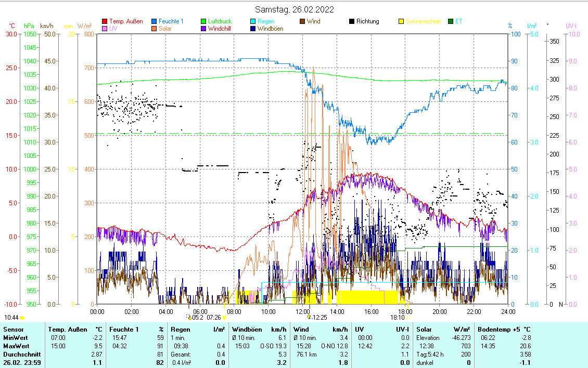The height and width of the screenshot is (368, 588).
Task: Click the blue Feuchte 1 legend square
Action: click(x=154, y=22)
